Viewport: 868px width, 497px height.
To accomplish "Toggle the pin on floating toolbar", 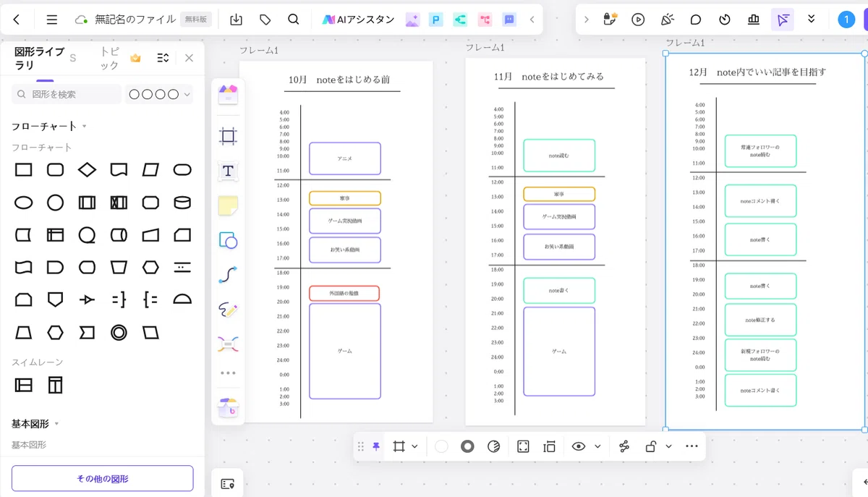I will 376,446.
